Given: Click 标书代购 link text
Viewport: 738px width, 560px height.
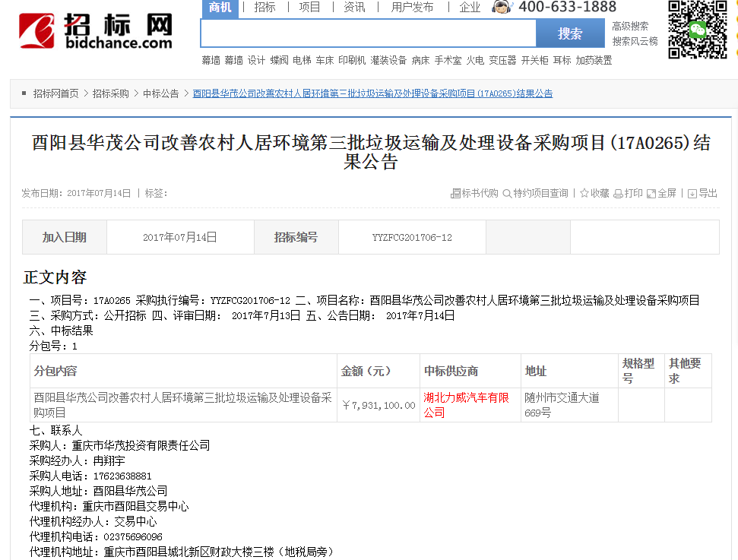Looking at the screenshot, I should coord(480,194).
